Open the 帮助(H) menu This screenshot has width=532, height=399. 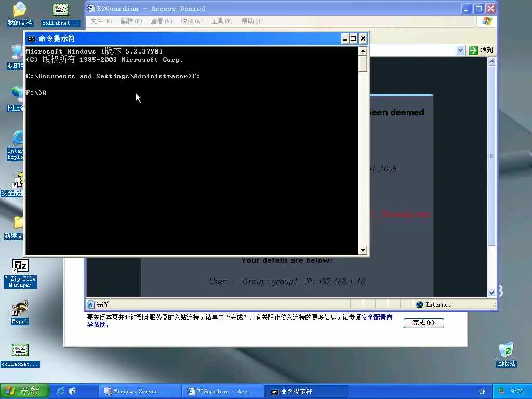252,21
